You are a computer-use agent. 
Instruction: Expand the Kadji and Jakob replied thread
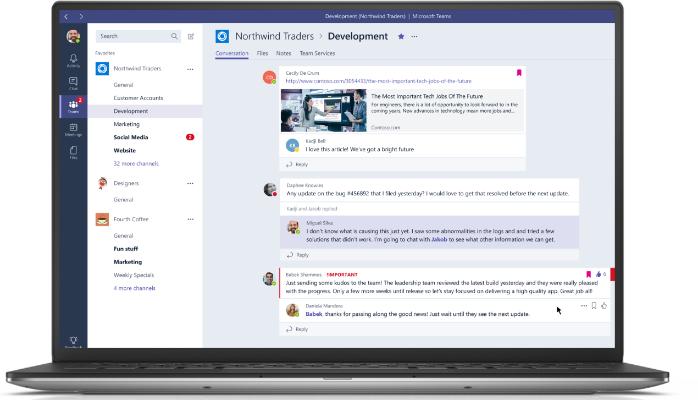coord(312,209)
